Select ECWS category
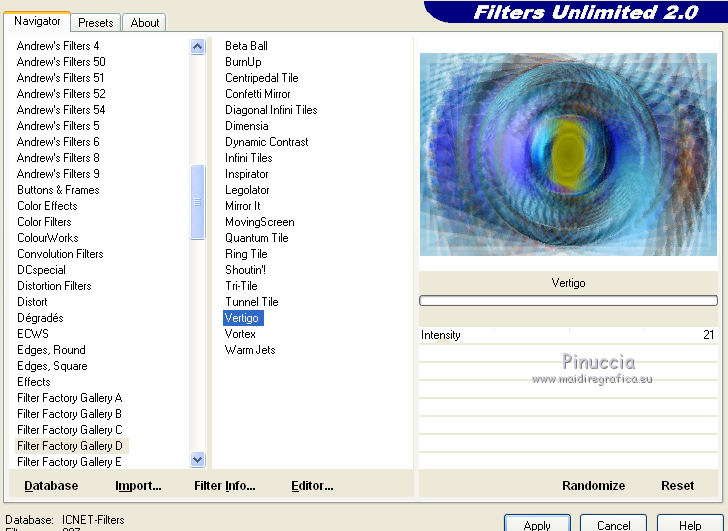Viewport: 728px width, 531px height. click(32, 334)
